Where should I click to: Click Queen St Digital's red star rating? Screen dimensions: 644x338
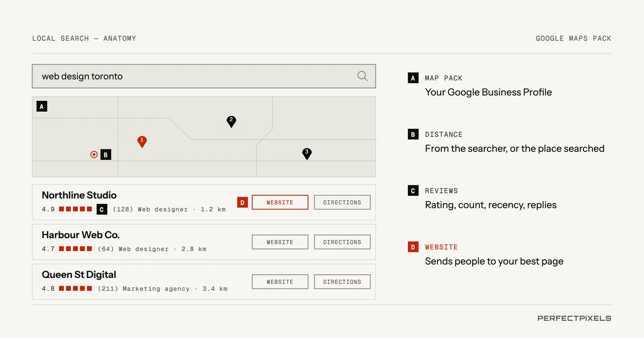click(x=75, y=289)
